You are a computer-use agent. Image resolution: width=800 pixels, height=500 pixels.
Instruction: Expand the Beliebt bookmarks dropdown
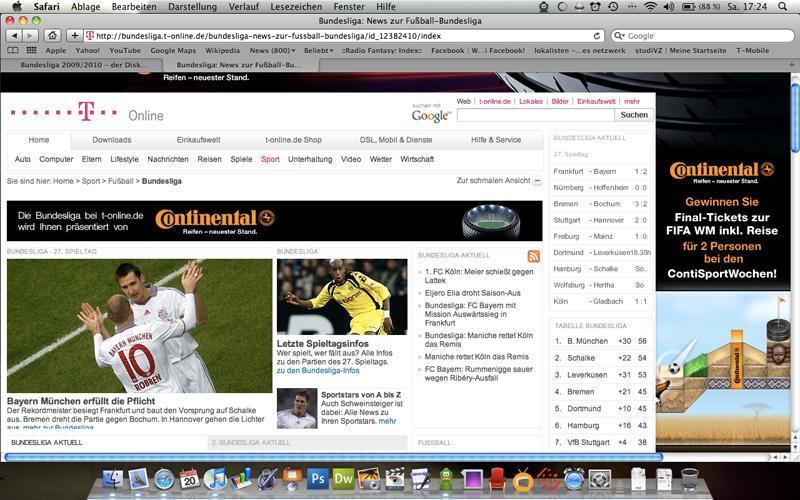click(318, 51)
